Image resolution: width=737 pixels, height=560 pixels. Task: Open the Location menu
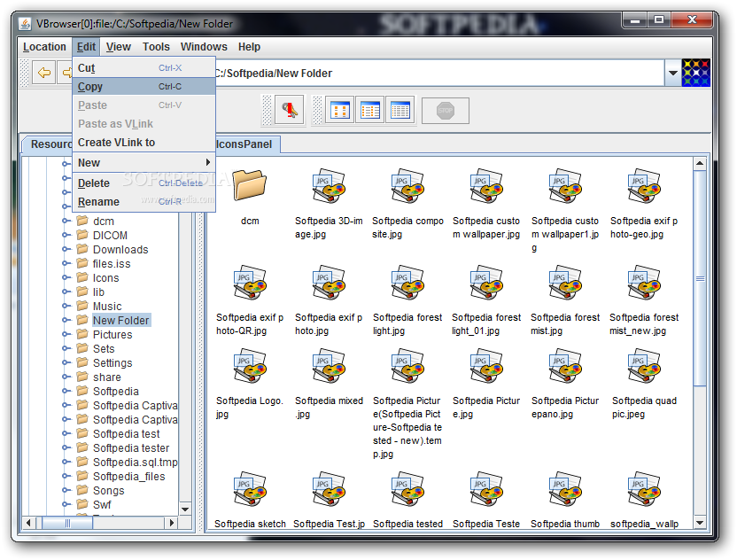(44, 47)
